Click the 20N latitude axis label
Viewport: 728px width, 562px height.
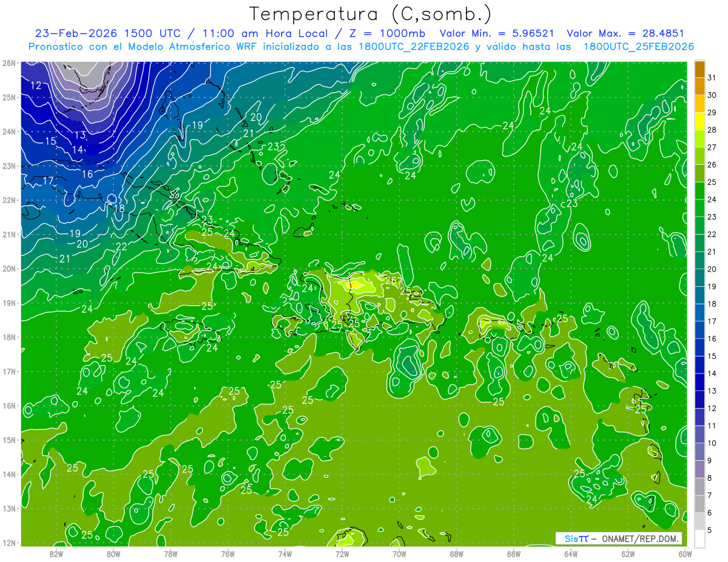[x=9, y=269]
